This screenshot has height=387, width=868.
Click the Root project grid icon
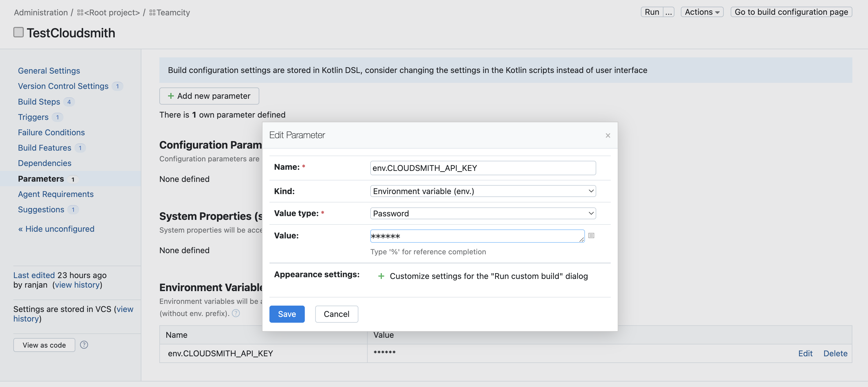click(x=80, y=12)
